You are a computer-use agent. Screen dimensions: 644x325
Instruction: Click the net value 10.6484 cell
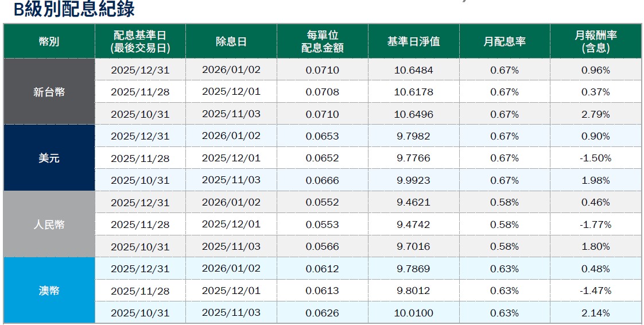413,70
